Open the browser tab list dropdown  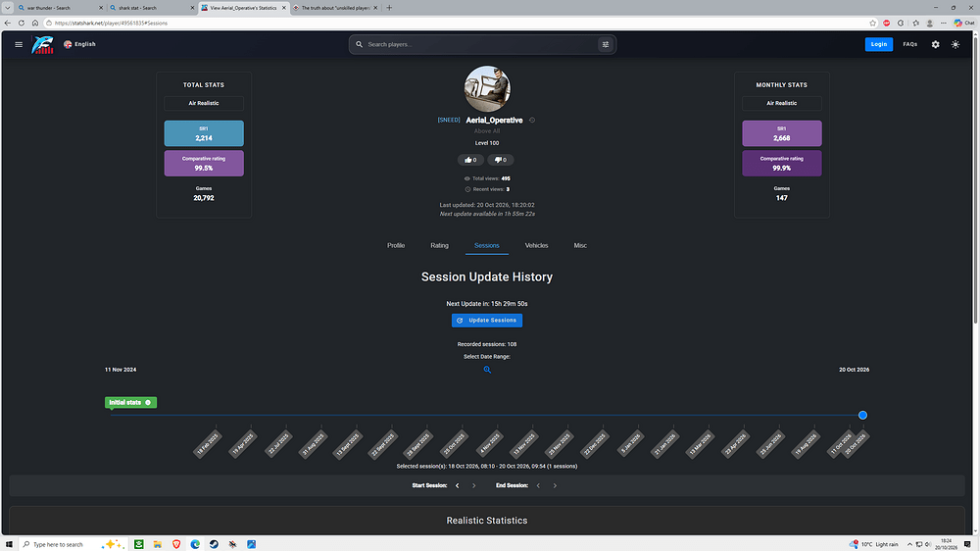pyautogui.click(x=8, y=8)
